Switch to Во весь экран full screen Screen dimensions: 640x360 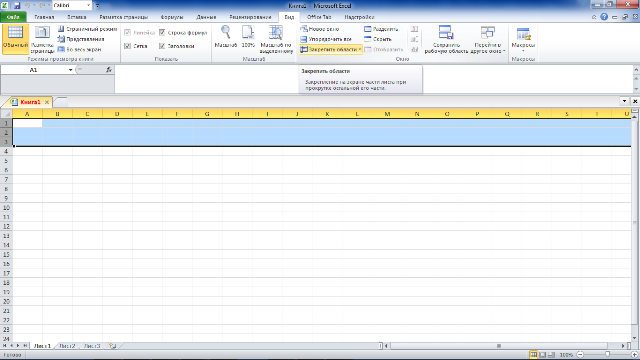click(79, 49)
